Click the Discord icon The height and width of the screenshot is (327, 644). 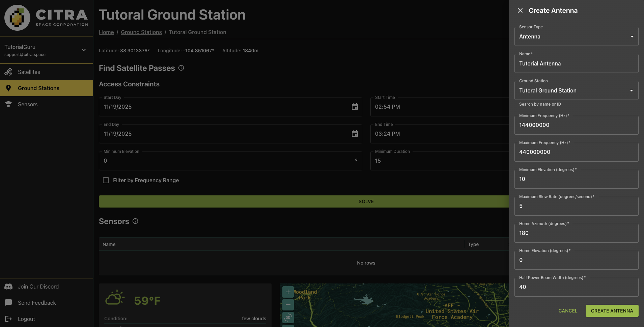(x=8, y=287)
